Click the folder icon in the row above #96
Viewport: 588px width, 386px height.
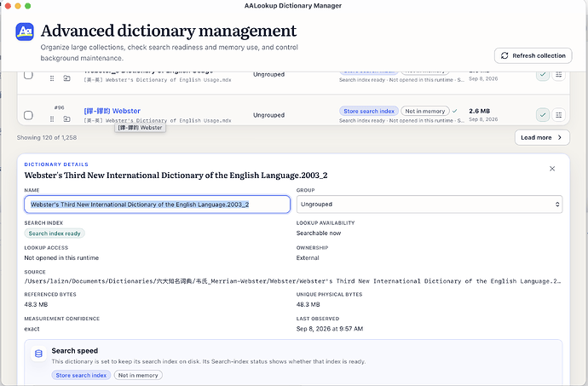coord(66,78)
